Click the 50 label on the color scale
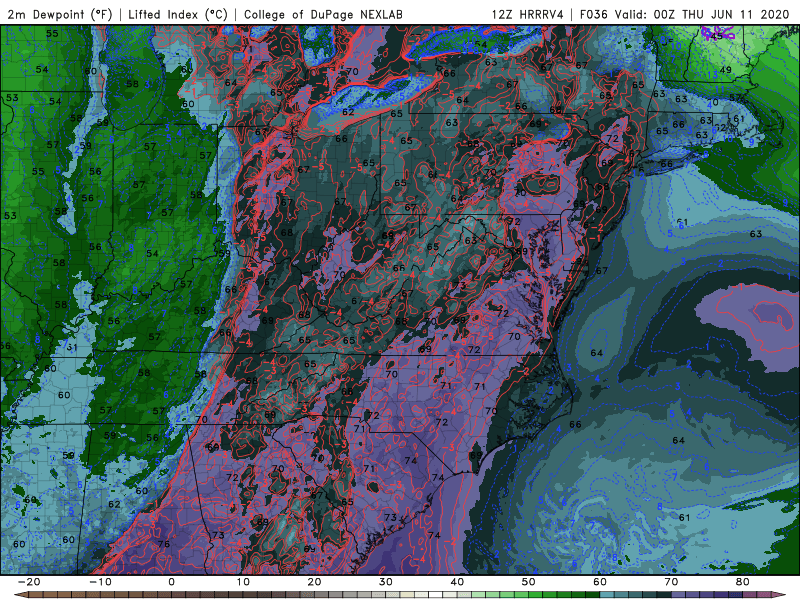 coord(529,582)
